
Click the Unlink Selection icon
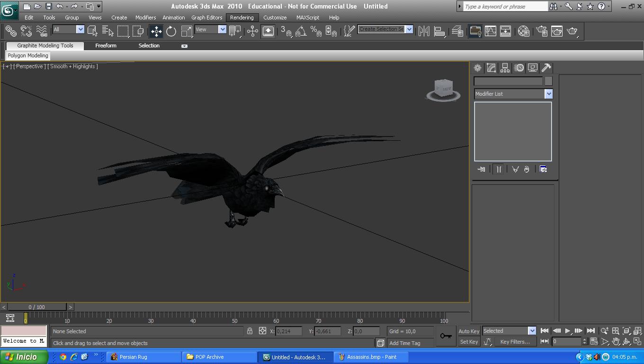point(26,31)
